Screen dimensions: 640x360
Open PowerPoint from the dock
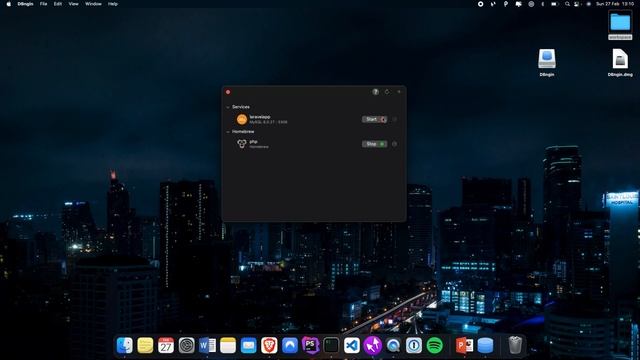[464, 346]
